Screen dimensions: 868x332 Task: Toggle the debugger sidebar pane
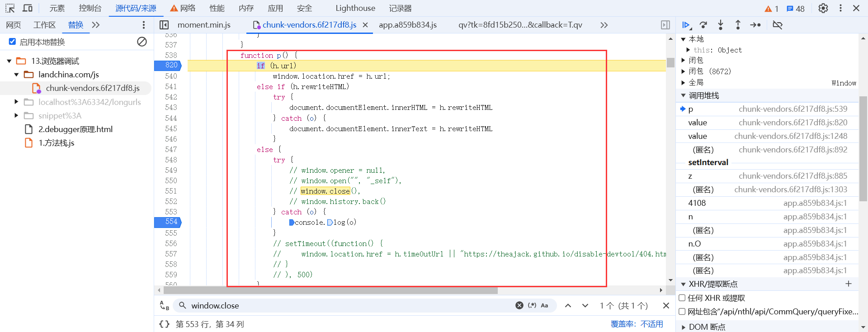tap(665, 25)
